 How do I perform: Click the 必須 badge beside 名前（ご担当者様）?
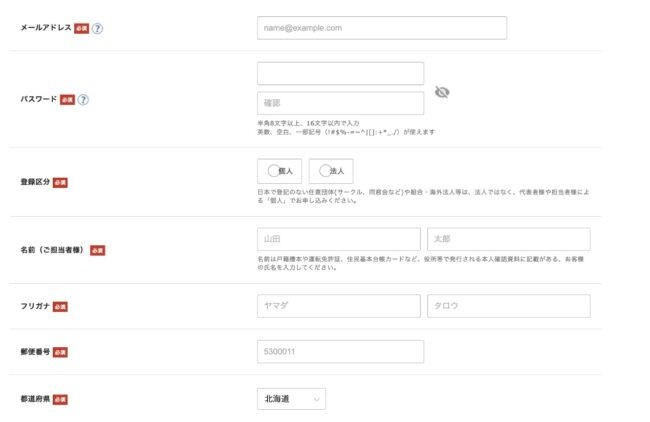97,250
